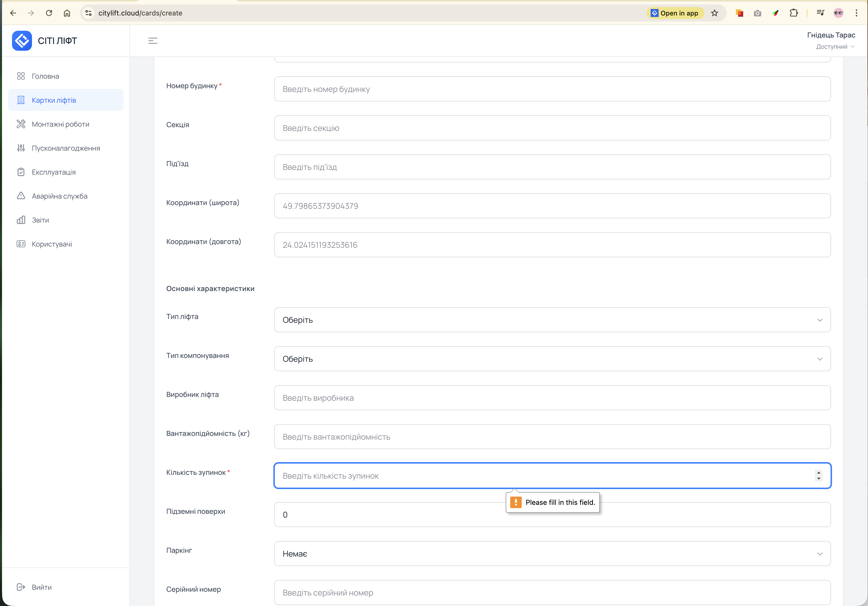Viewport: 868px width, 606px height.
Task: Bookmark page with star icon
Action: [x=714, y=13]
